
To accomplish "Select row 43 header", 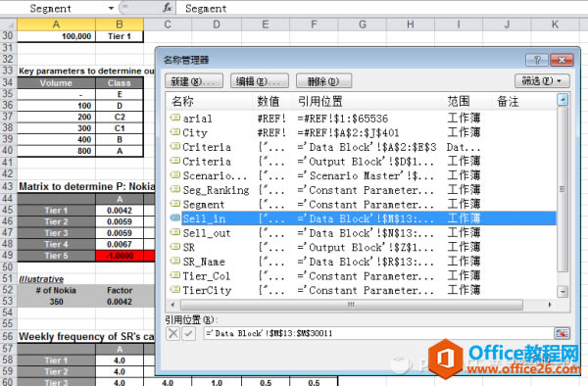I will [x=8, y=186].
